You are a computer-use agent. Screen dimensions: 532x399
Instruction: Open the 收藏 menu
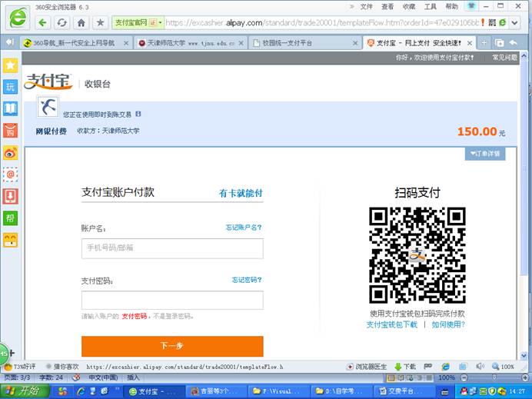pos(409,7)
